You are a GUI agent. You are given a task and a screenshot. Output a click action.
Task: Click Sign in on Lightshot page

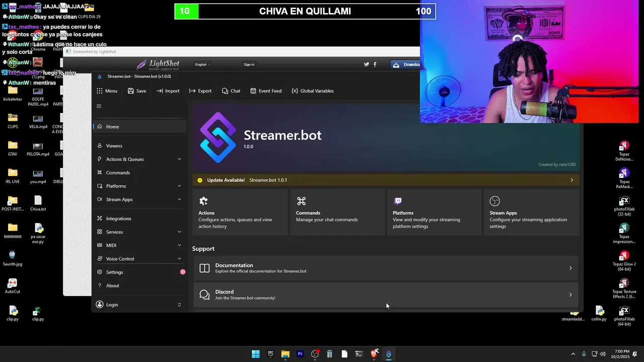[x=249, y=64]
